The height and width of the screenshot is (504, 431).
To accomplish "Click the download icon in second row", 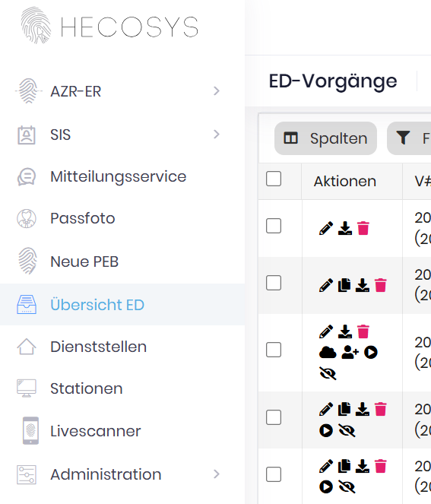I will coord(363,285).
